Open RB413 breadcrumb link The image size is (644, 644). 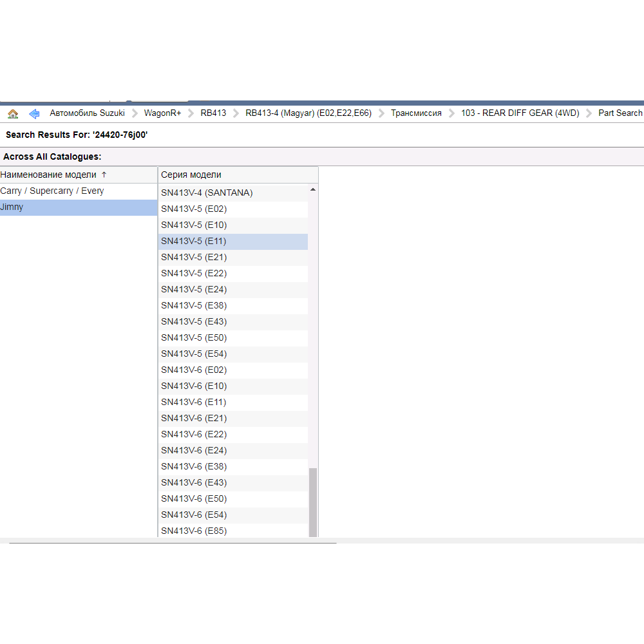point(213,113)
